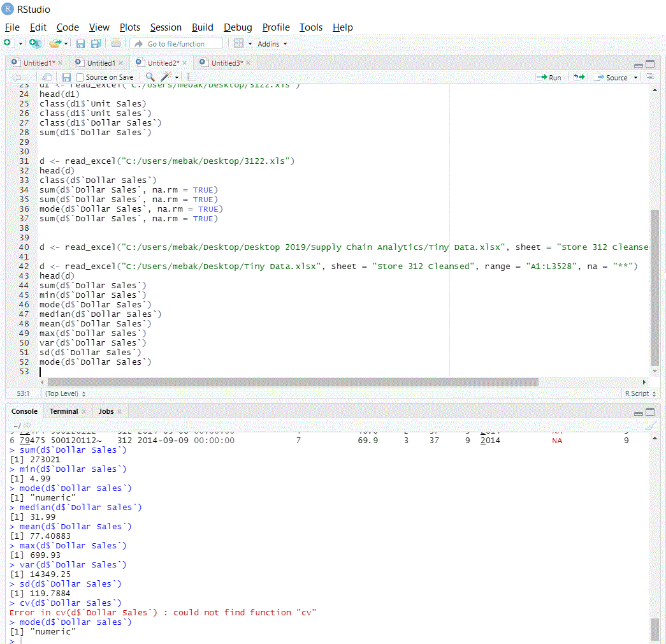
Task: Open the Tools menu
Action: pos(310,27)
